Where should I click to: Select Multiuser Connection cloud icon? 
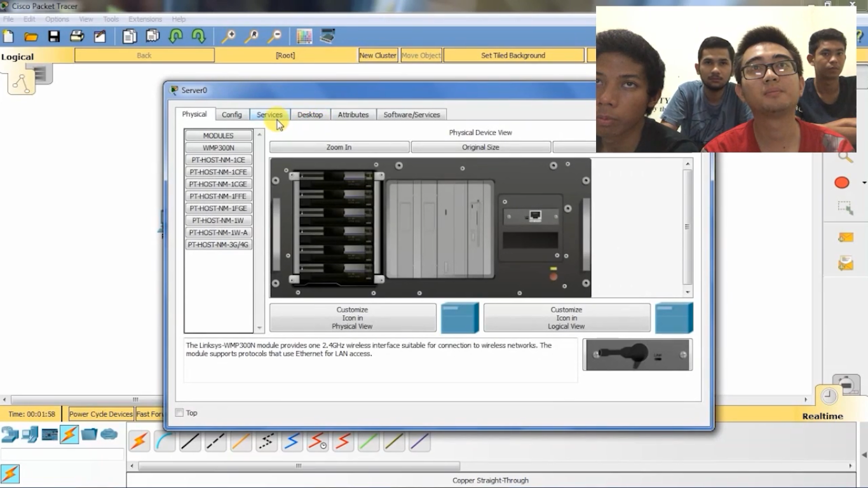click(x=109, y=435)
